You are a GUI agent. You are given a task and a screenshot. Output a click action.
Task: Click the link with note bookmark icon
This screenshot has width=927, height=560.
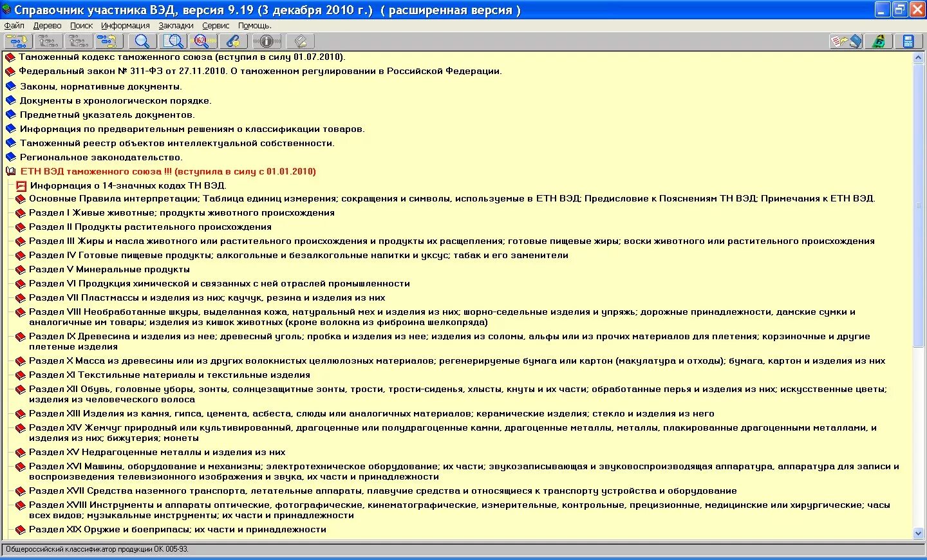[x=233, y=41]
